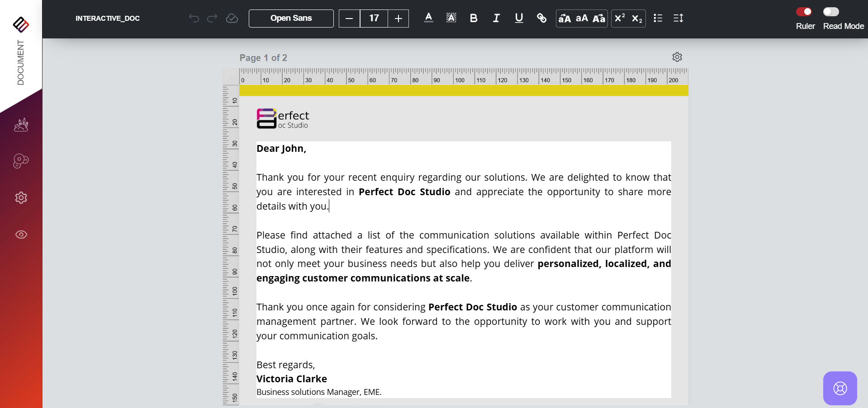Open the bulleted list option
Screen dimensions: 868x408
pyautogui.click(x=658, y=18)
